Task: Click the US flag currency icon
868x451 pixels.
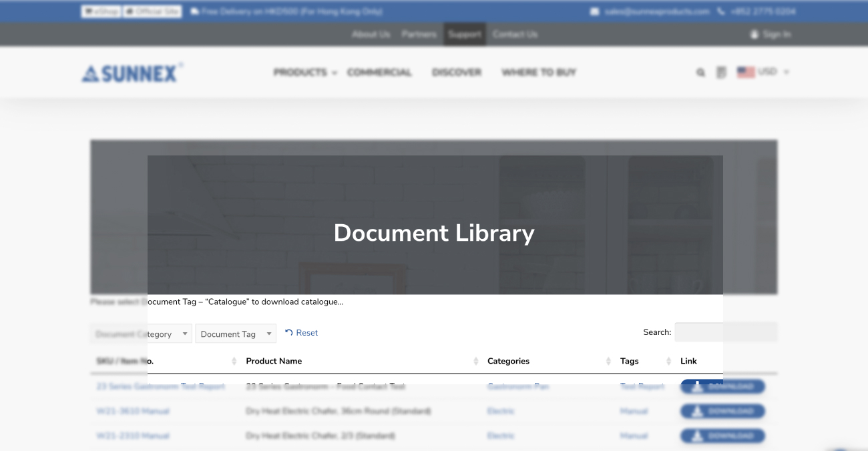Action: point(745,72)
